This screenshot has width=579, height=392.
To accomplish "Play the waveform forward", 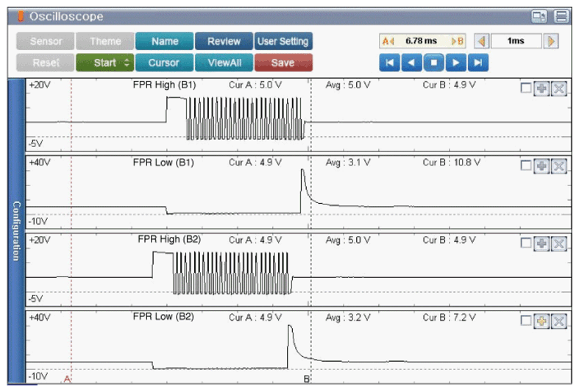I will click(456, 63).
